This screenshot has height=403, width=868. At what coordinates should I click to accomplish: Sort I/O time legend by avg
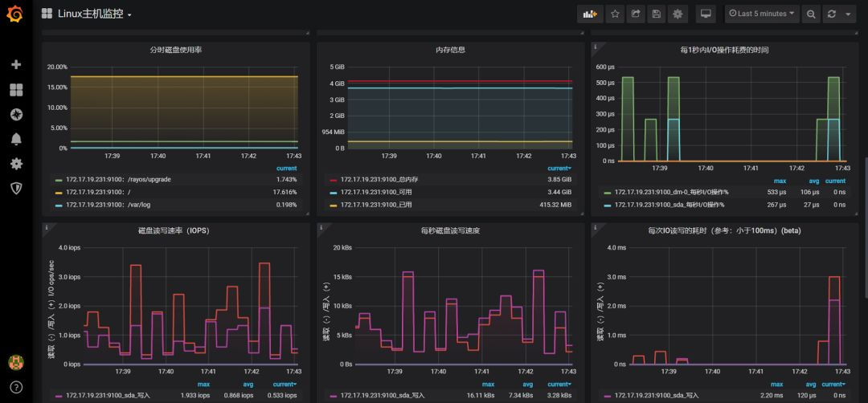coord(813,181)
